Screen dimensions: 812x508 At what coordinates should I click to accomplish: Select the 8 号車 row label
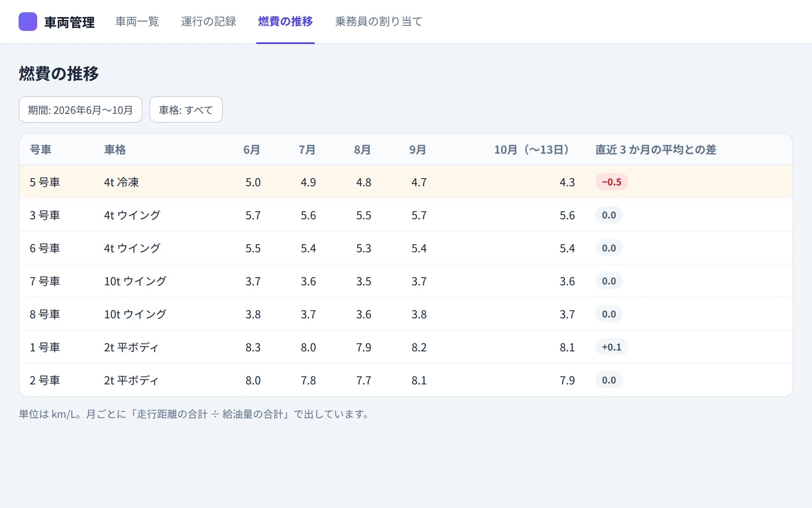(45, 314)
